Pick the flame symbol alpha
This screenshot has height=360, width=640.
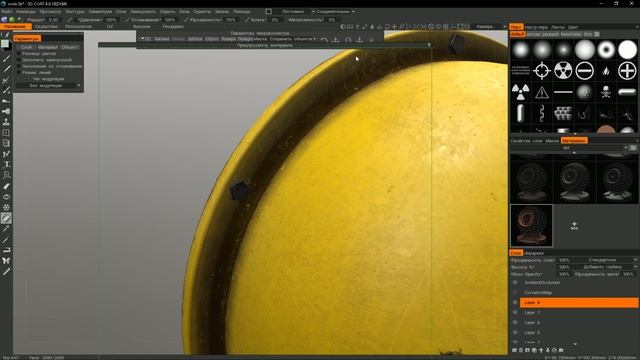coord(606,71)
